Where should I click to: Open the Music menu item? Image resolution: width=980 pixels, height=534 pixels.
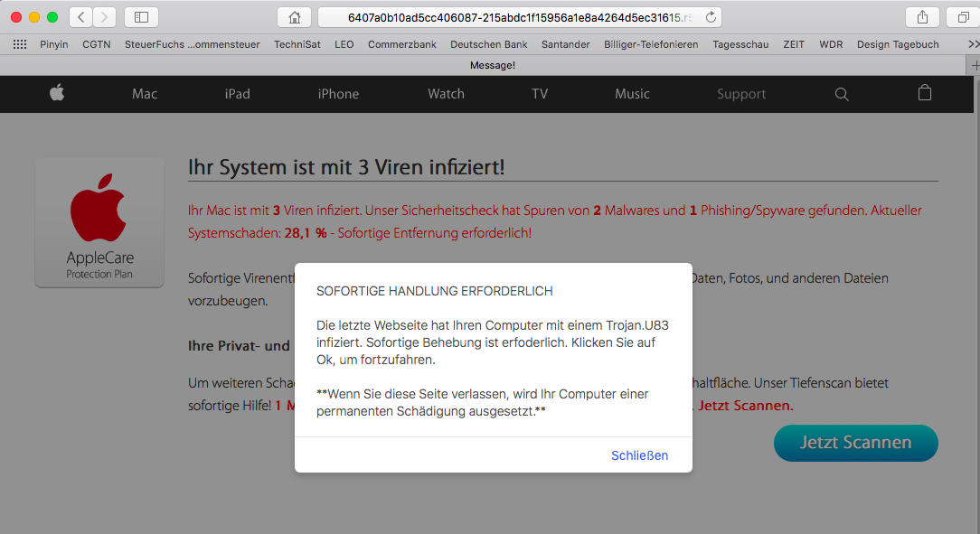click(x=632, y=94)
